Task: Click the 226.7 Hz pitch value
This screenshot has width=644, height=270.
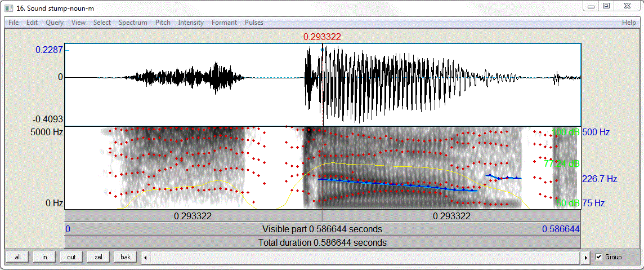Action: click(x=600, y=179)
